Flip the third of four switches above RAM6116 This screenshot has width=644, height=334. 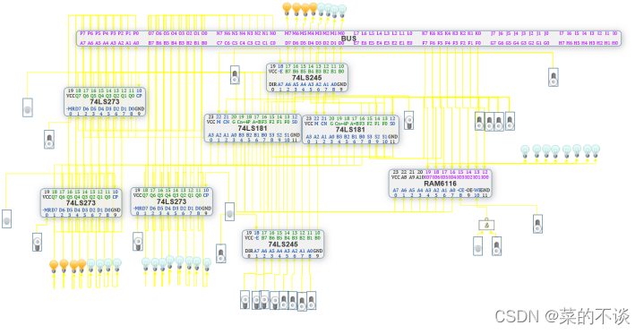(499, 122)
